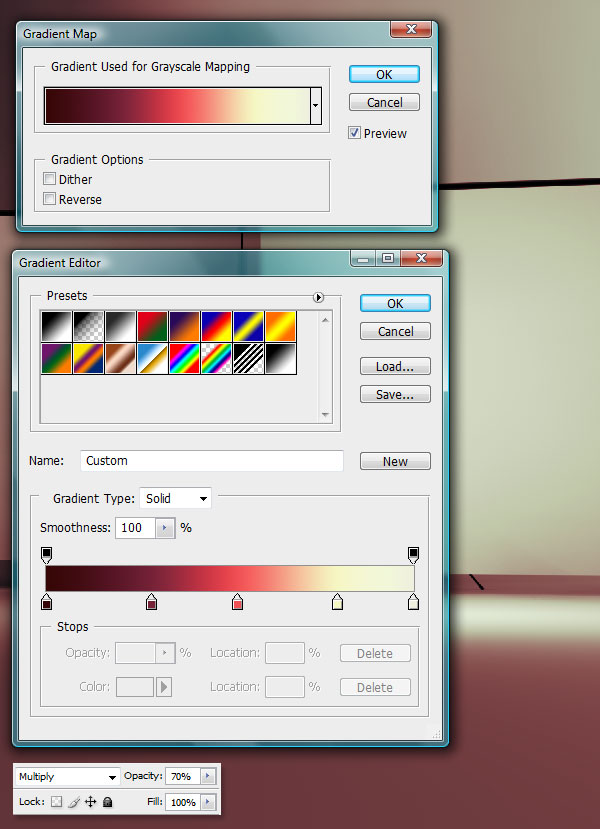The height and width of the screenshot is (829, 600).
Task: Toggle lock transparent pixels
Action: pyautogui.click(x=56, y=802)
